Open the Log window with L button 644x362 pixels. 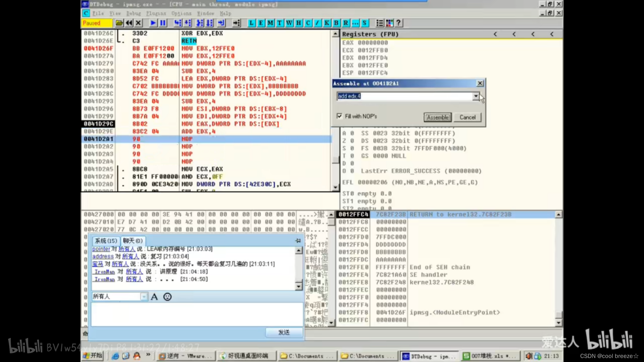(251, 23)
